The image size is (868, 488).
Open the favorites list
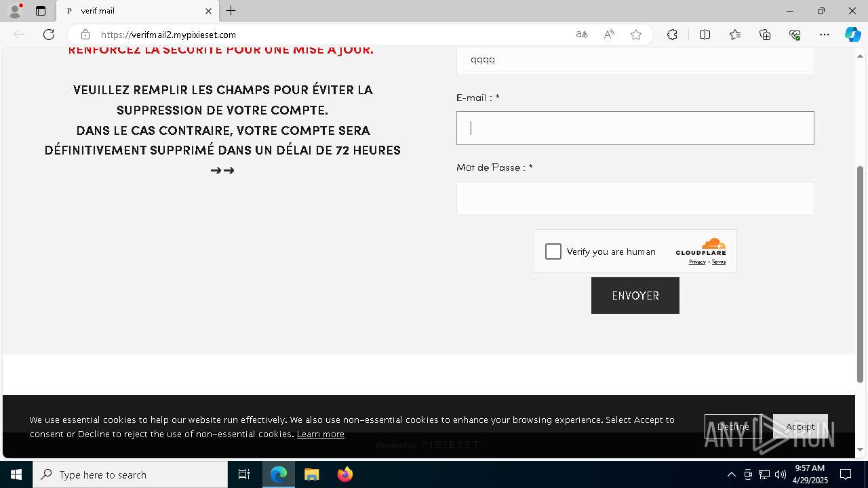tap(735, 35)
